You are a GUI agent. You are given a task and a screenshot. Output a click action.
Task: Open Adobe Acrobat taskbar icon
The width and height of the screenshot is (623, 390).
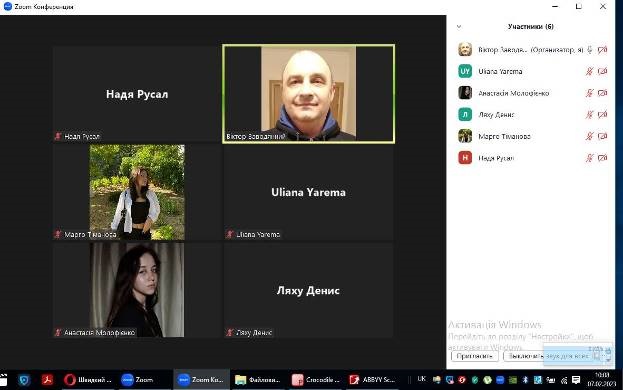point(47,380)
